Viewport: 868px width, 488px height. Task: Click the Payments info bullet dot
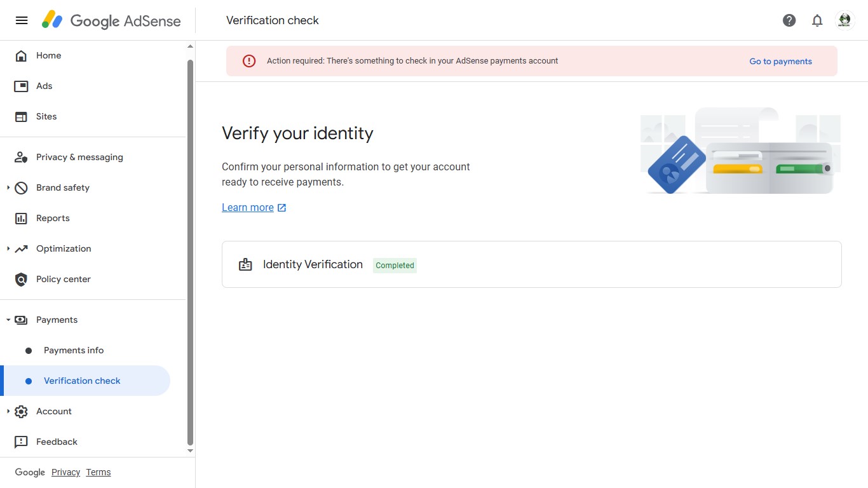pos(29,351)
